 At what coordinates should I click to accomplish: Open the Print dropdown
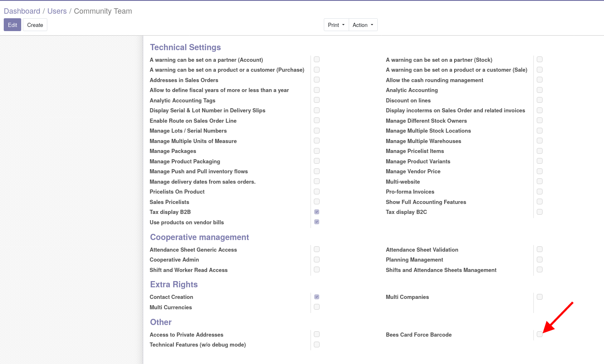point(336,25)
